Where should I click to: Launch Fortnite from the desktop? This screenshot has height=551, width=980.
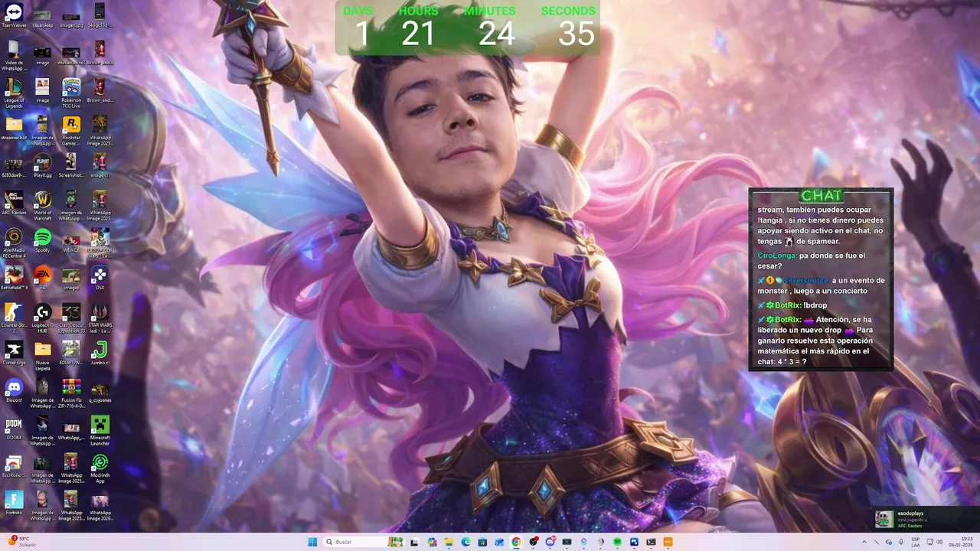point(14,502)
